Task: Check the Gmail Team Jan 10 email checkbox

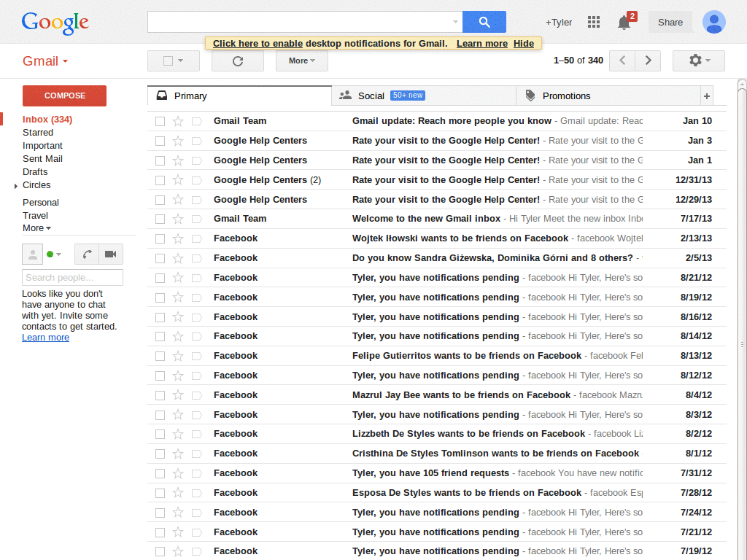Action: pos(160,122)
